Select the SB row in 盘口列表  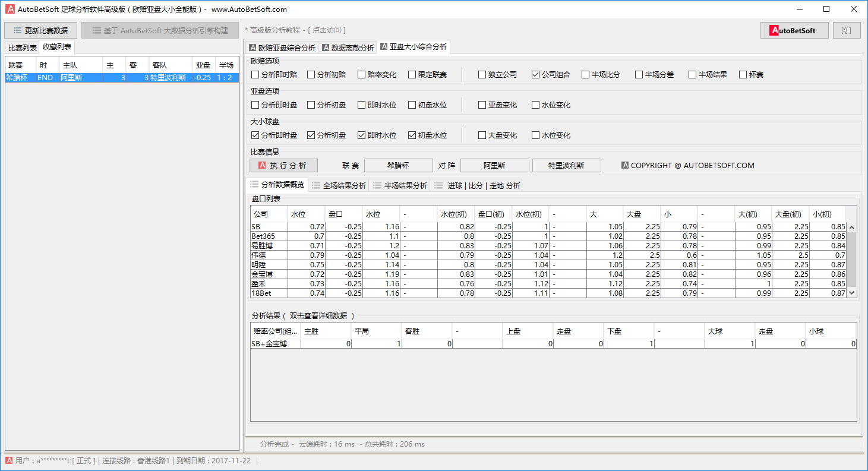(549, 227)
